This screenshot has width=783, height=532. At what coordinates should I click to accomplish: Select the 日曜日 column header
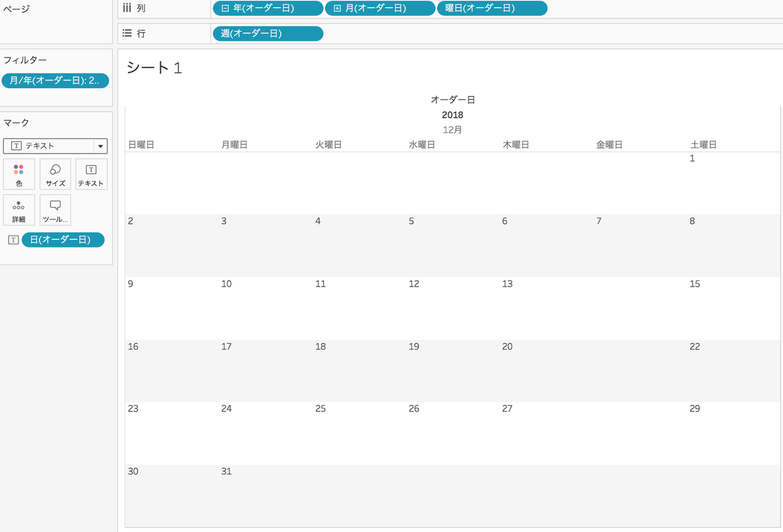[141, 145]
